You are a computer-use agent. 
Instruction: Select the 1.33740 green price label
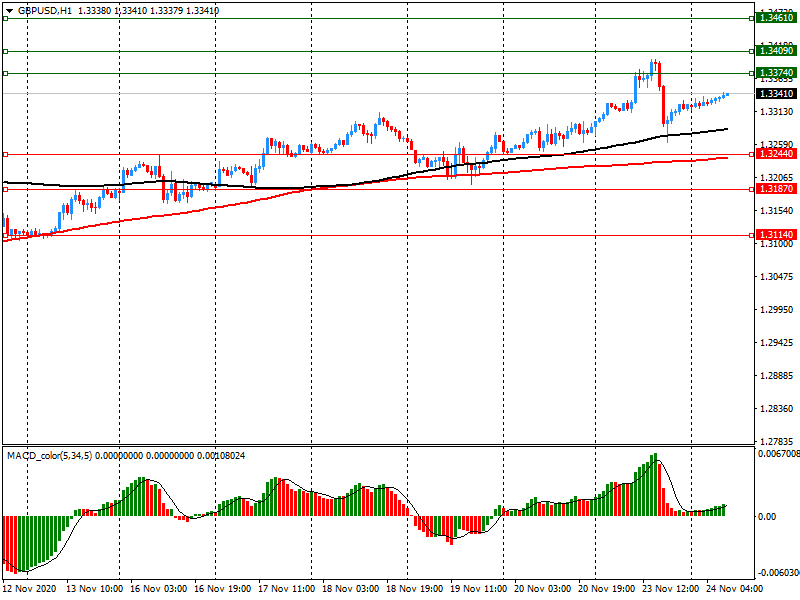coord(776,73)
